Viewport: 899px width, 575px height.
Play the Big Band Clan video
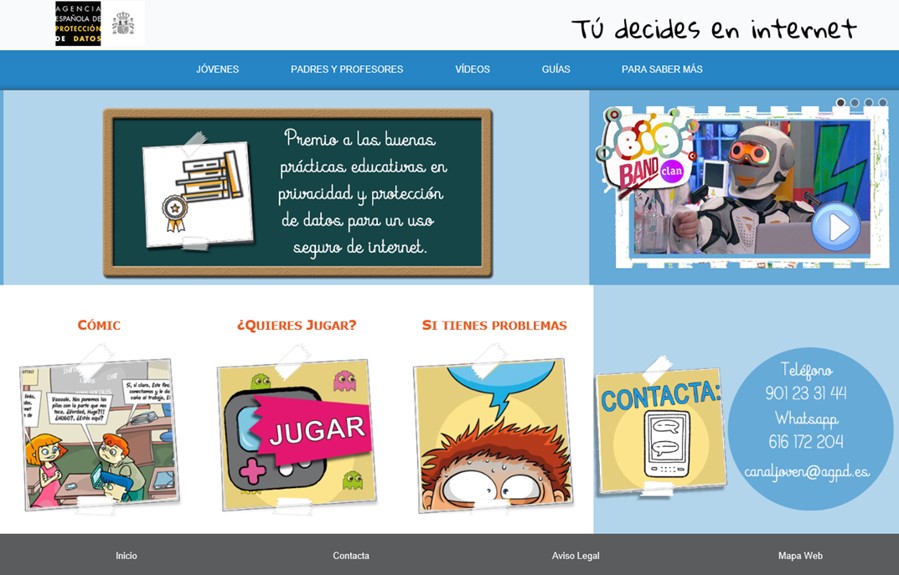click(x=835, y=228)
